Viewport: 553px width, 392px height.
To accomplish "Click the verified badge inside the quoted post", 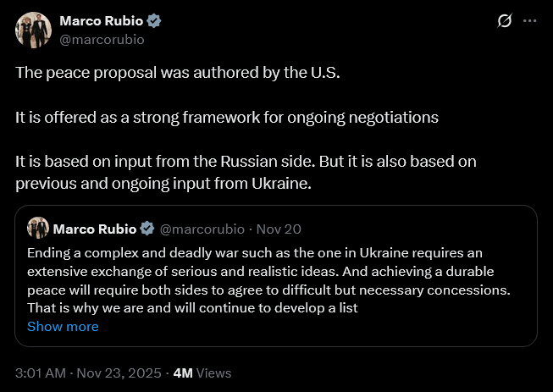I will point(147,229).
